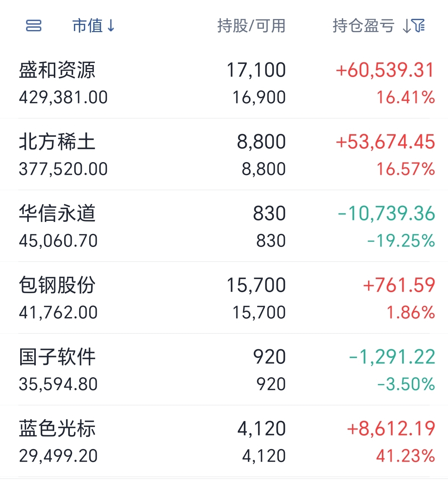Click 北方稀土 profit +53,674.45
Viewport: 448px width, 480px height.
click(385, 142)
